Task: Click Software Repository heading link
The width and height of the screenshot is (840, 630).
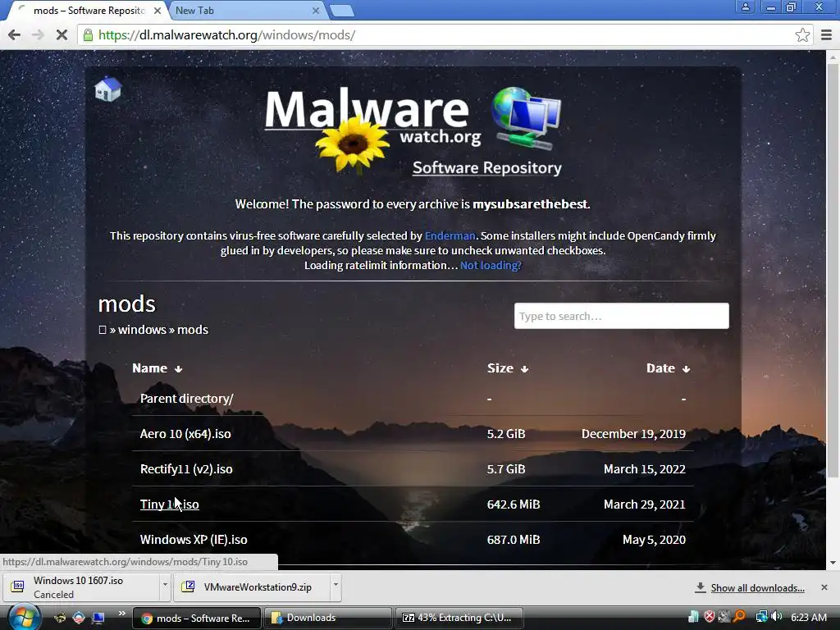Action: 486,167
